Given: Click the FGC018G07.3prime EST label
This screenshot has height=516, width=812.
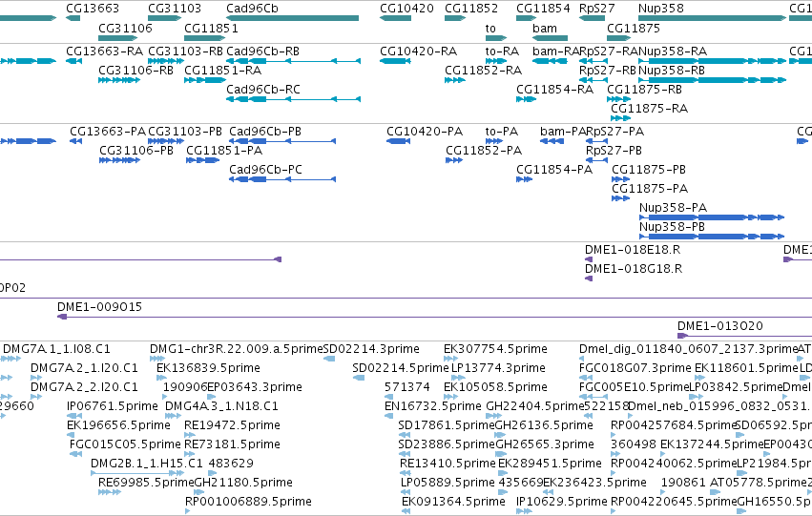Looking at the screenshot, I should pyautogui.click(x=635, y=368).
